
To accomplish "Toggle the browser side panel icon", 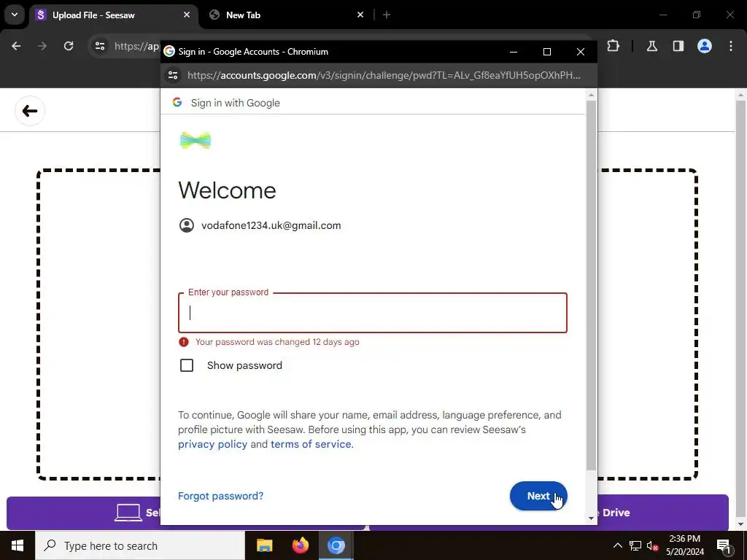I will 678,46.
